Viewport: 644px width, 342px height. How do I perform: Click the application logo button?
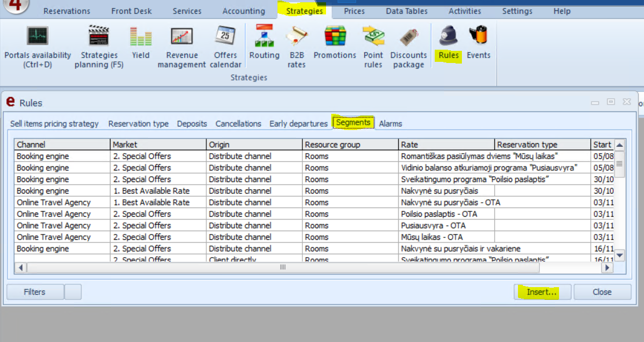[16, 5]
